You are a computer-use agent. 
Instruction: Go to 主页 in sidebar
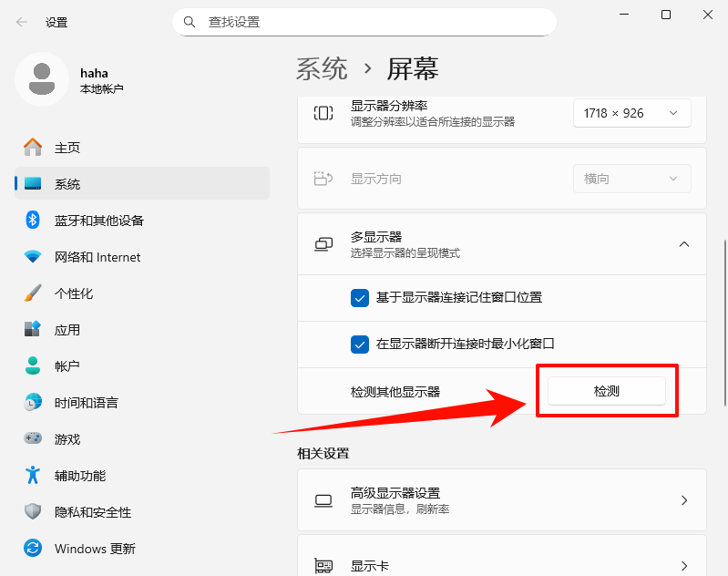142,148
